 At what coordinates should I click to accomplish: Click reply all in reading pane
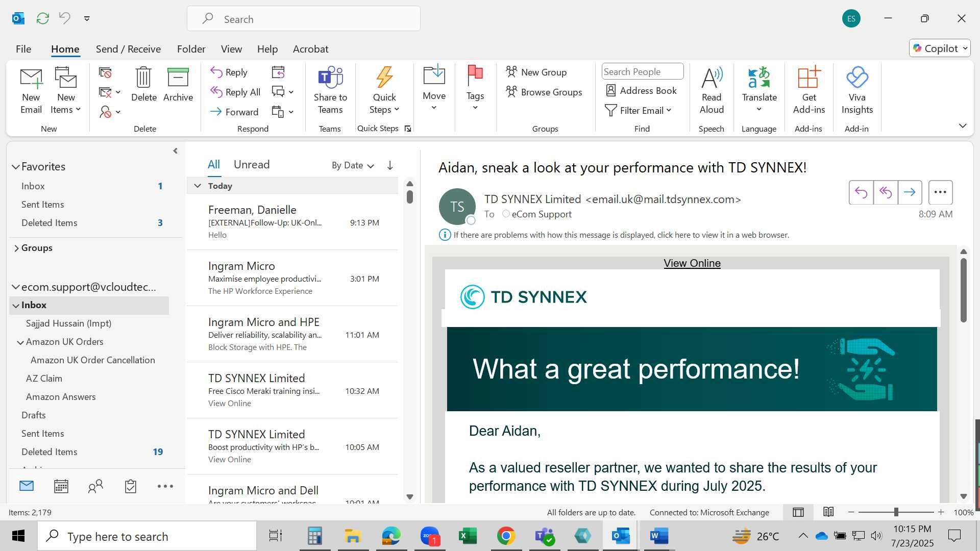(885, 192)
